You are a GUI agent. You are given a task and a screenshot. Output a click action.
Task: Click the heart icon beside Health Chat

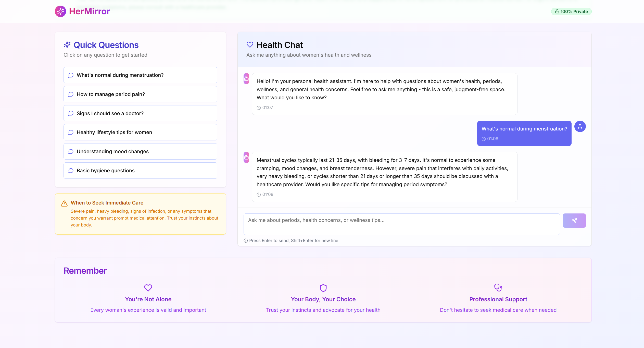250,45
